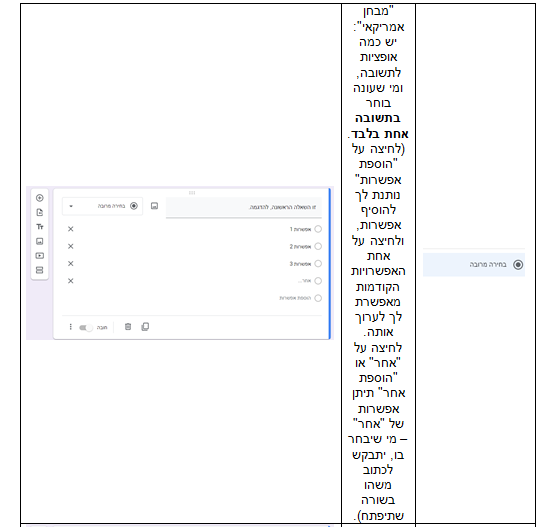Click the Add section sidebar icon
The image size is (538, 527).
pyautogui.click(x=39, y=270)
